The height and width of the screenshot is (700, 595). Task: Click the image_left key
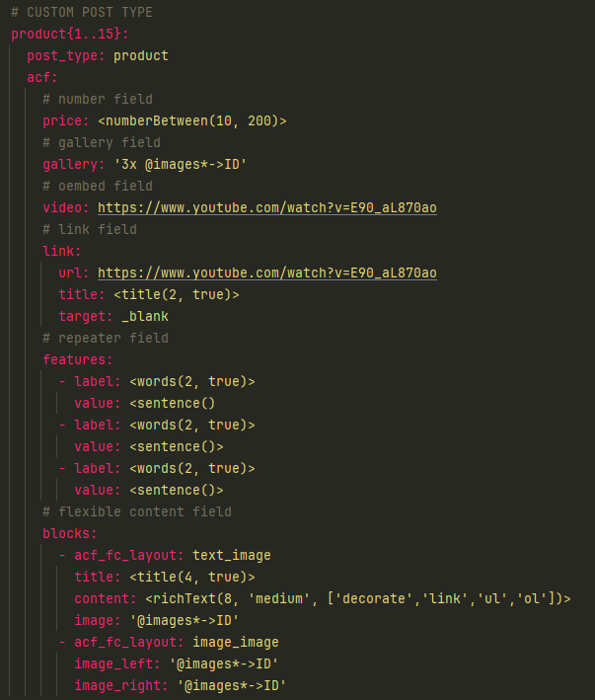(x=116, y=663)
